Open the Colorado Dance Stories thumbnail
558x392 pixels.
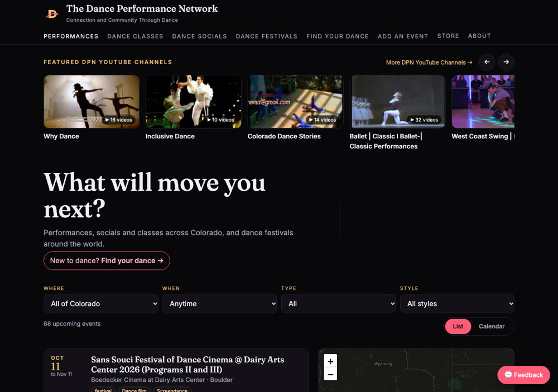coord(295,101)
